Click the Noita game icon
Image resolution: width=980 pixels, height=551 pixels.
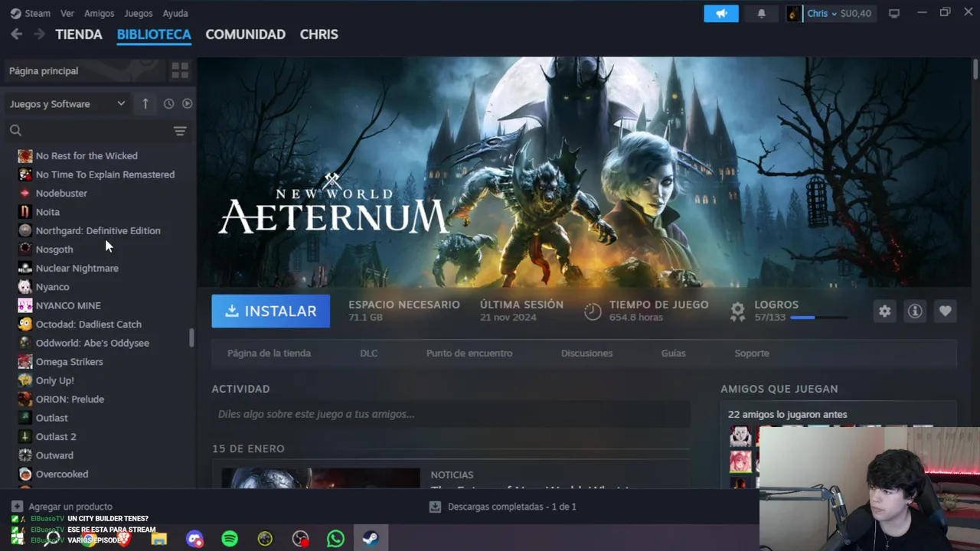25,212
